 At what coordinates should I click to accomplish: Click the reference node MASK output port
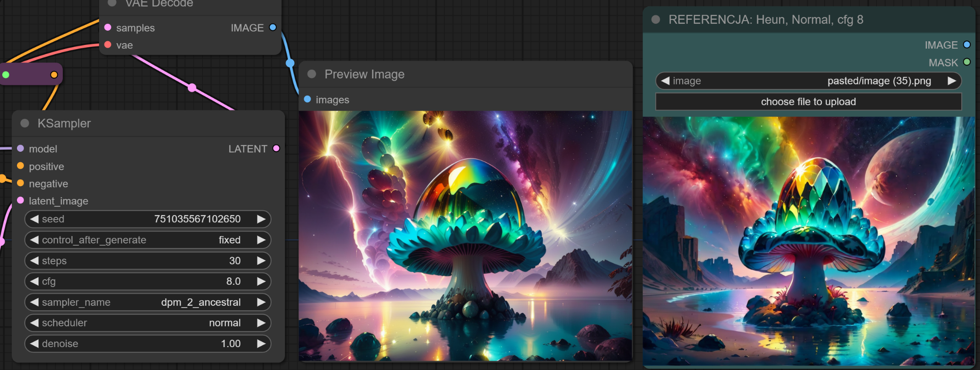[x=967, y=62]
